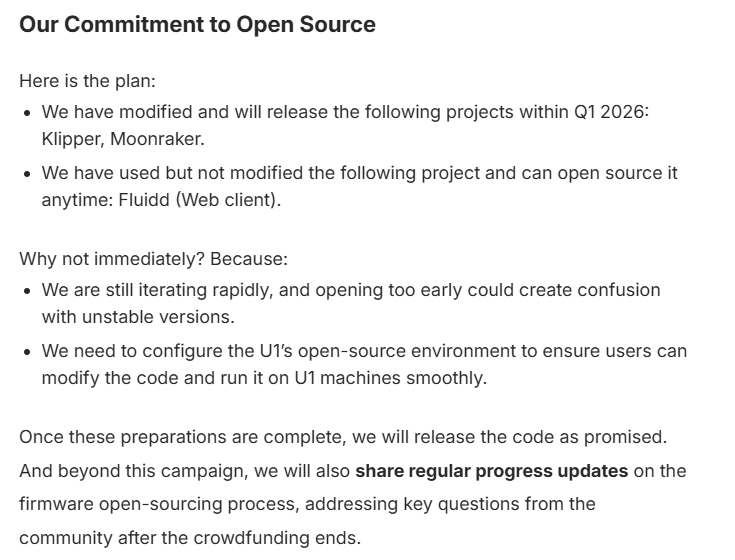This screenshot has width=735, height=560.
Task: Click the "Our Commitment to Open Source" heading
Action: coord(197,25)
